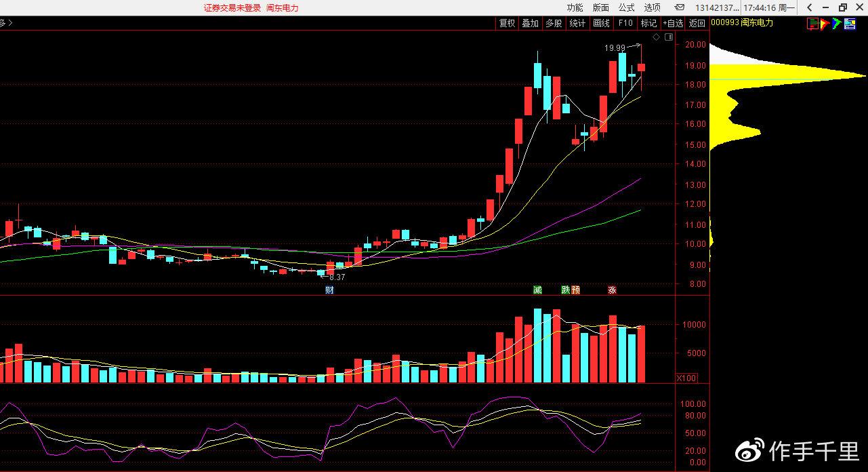
Task: Click the 证券交易未登录 login link
Action: 232,8
